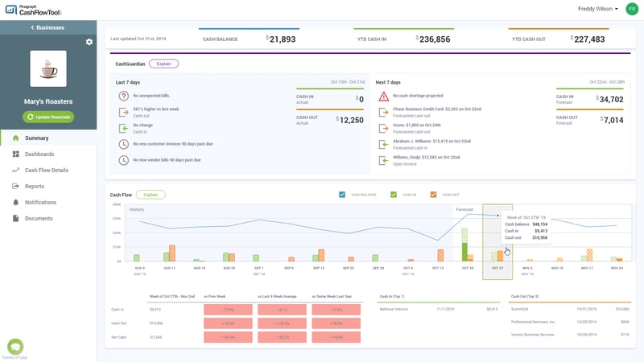
Task: Open settings gear in business sidebar
Action: pyautogui.click(x=89, y=42)
